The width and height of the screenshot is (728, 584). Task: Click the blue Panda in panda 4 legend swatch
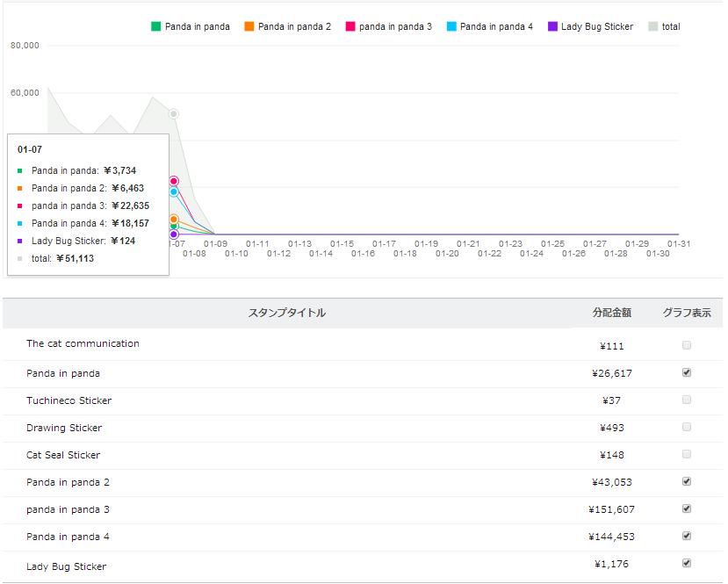[451, 26]
